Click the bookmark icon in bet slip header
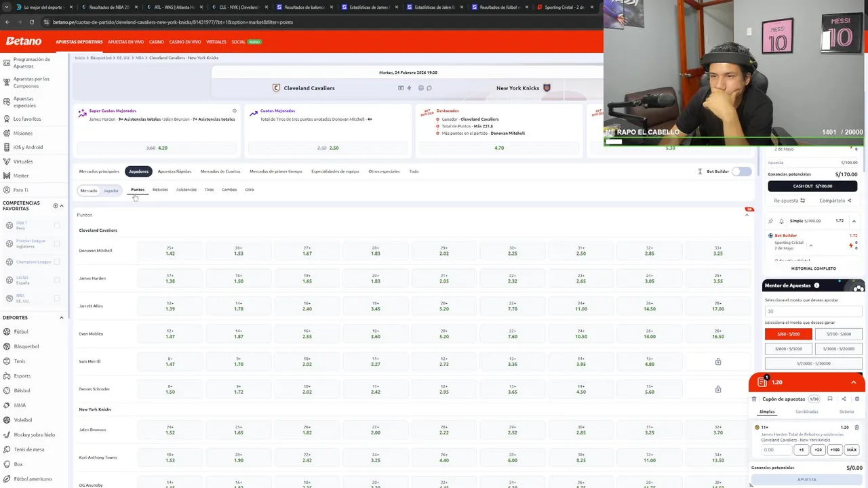 pyautogui.click(x=830, y=399)
